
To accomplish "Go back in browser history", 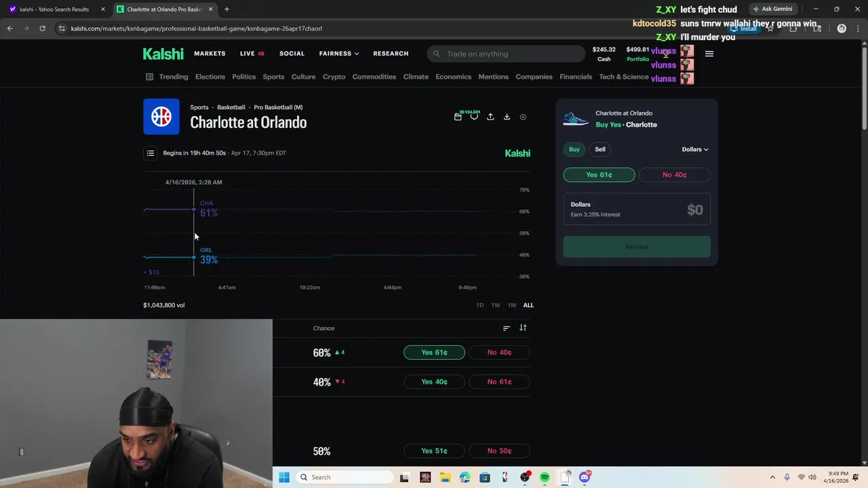I will (x=10, y=28).
